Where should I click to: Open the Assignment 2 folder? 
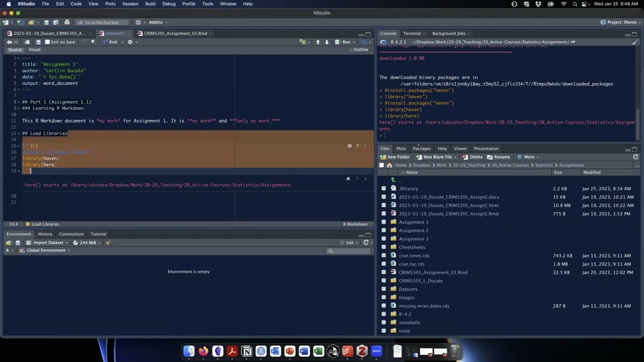414,230
